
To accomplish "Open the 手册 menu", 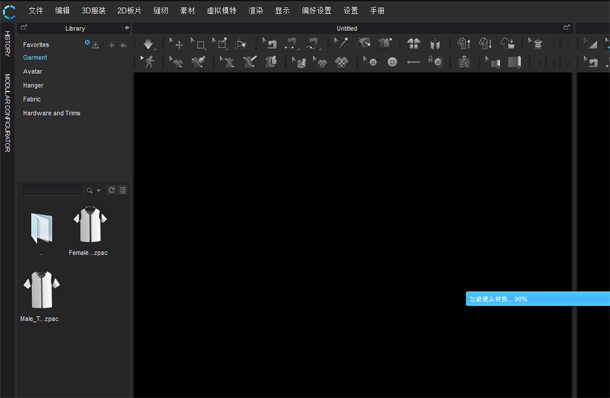I will 377,11.
